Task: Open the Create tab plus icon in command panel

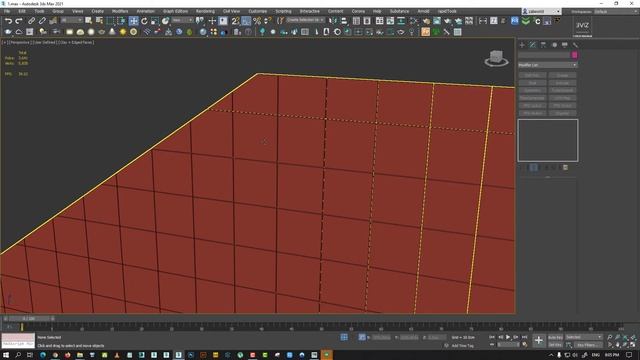Action: point(522,45)
